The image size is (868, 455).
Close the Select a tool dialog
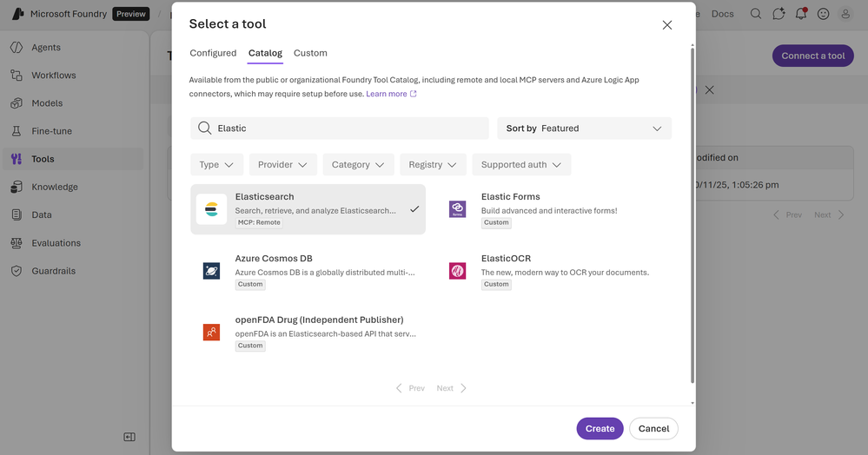667,25
